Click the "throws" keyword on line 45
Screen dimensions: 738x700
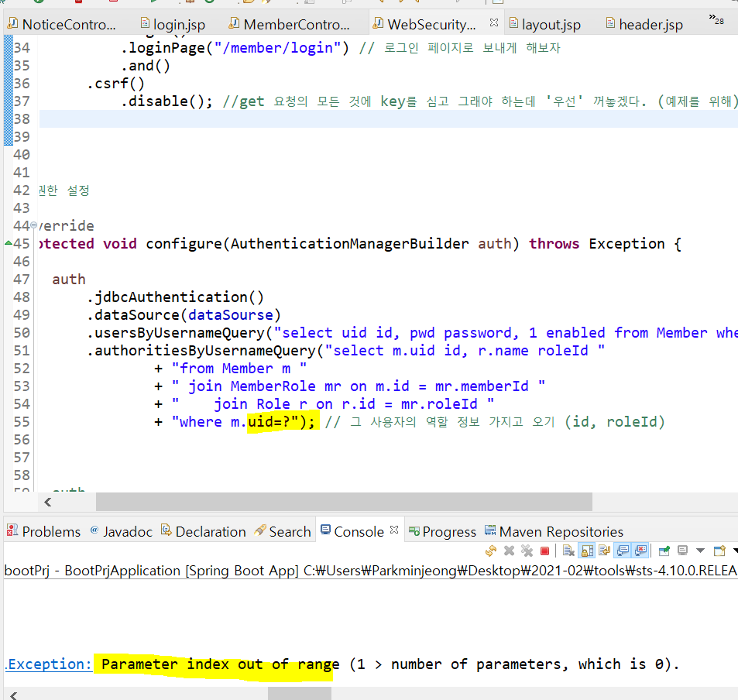[554, 244]
